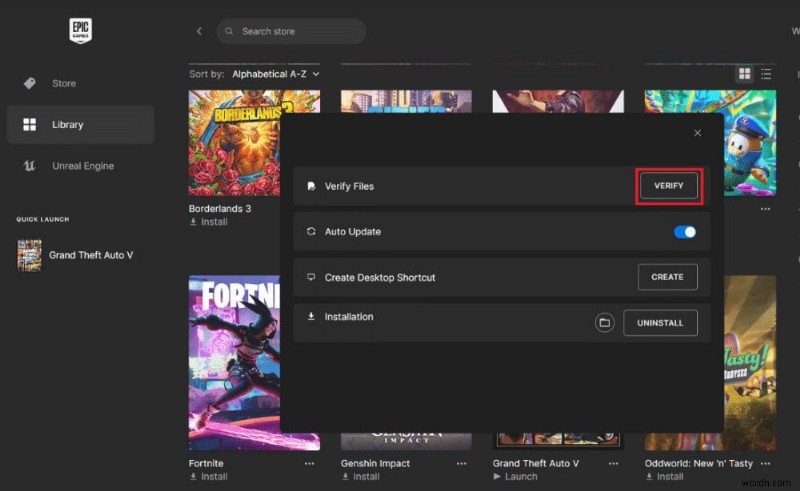This screenshot has height=491, width=800.
Task: Go back with the arrow beside search
Action: click(199, 31)
